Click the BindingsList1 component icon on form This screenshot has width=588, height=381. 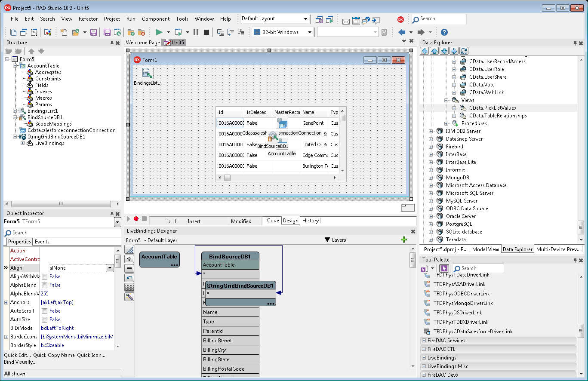pyautogui.click(x=147, y=73)
